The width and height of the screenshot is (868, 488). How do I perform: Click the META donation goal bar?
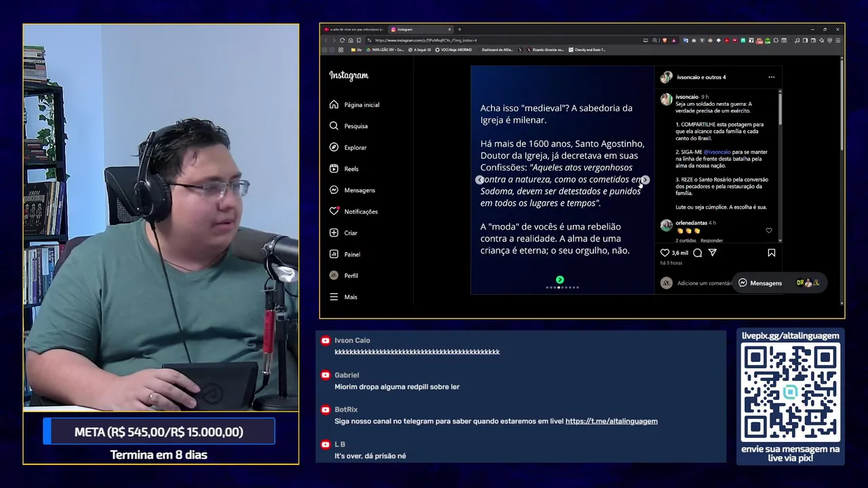tap(159, 432)
